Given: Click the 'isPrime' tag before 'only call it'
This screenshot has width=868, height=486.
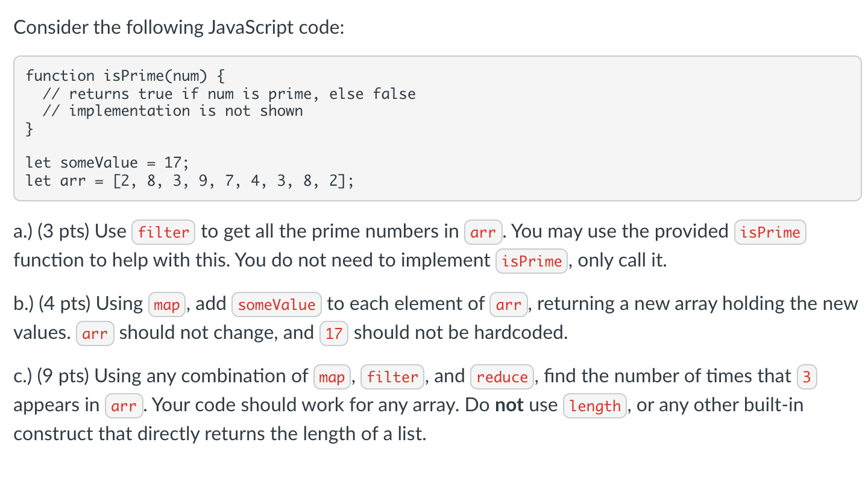Looking at the screenshot, I should tap(531, 261).
